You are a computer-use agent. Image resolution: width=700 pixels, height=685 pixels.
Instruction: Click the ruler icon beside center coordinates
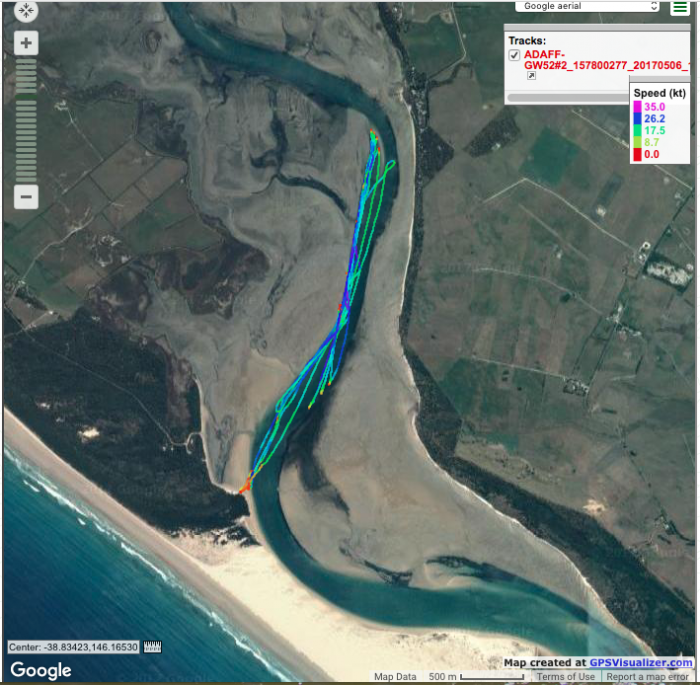[x=153, y=647]
